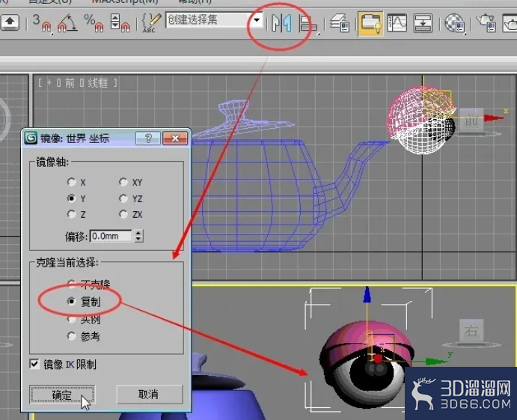Click the 偏移 offset value field
Image resolution: width=517 pixels, height=420 pixels.
[x=111, y=236]
